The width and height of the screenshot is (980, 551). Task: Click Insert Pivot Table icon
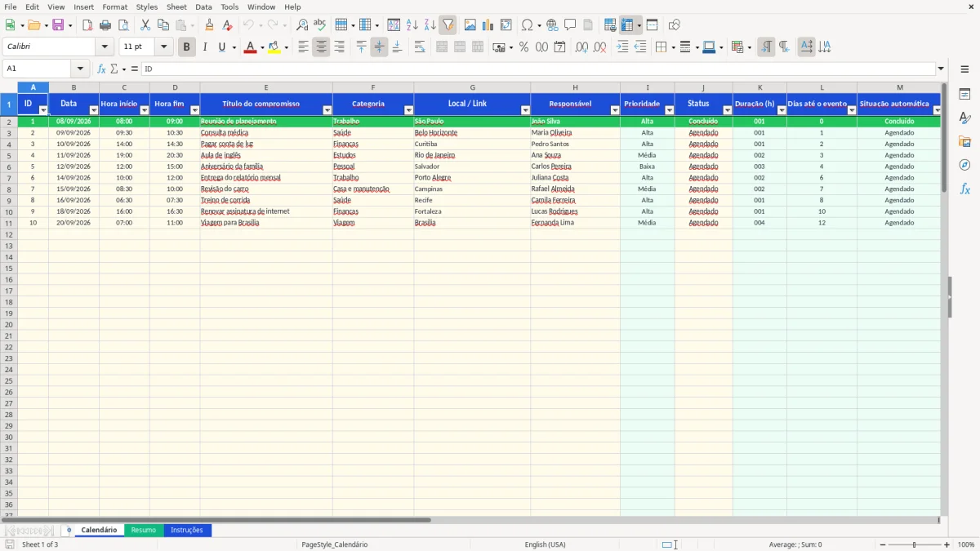tap(506, 25)
